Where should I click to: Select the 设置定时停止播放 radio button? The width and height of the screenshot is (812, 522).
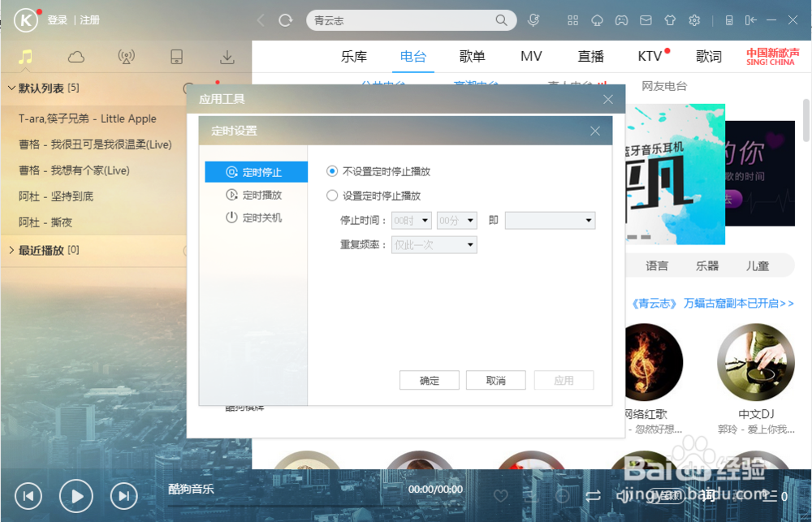click(x=332, y=195)
